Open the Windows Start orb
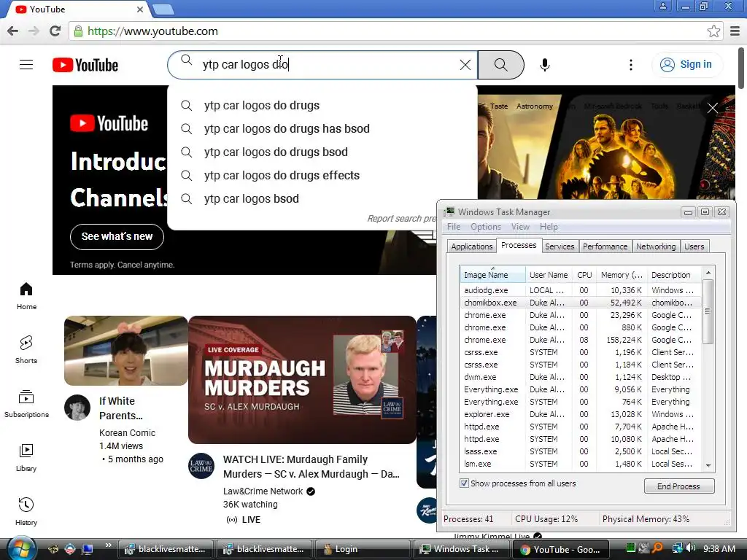 pyautogui.click(x=21, y=548)
